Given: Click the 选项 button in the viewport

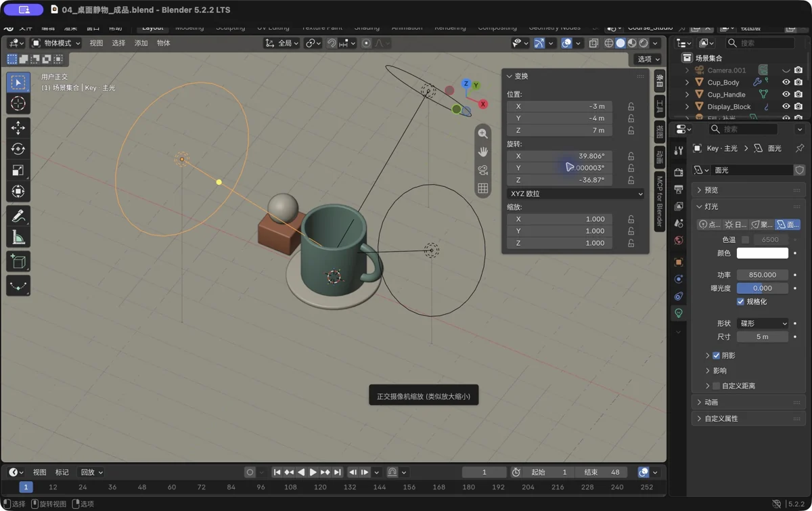Looking at the screenshot, I should click(648, 59).
